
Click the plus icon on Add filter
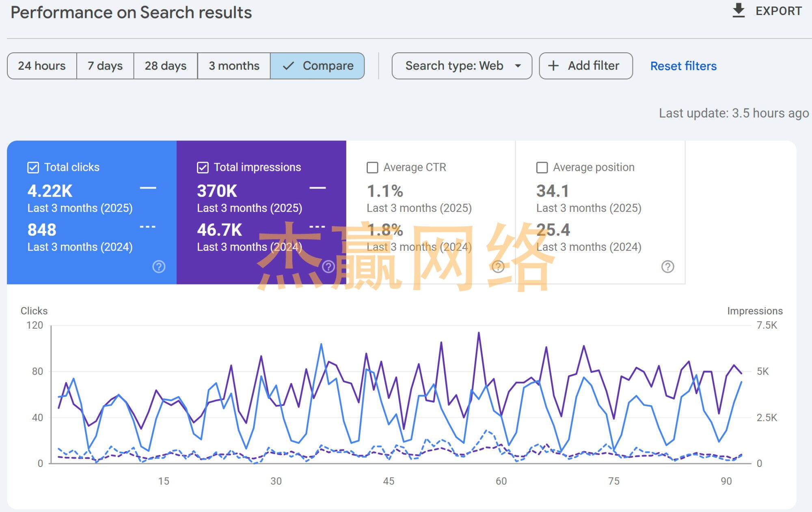[x=553, y=66]
